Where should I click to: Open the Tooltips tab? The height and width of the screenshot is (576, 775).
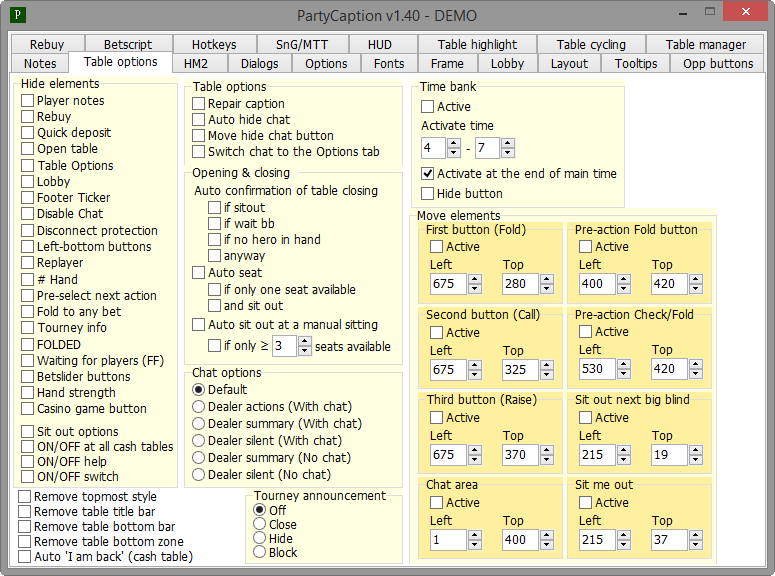(636, 63)
